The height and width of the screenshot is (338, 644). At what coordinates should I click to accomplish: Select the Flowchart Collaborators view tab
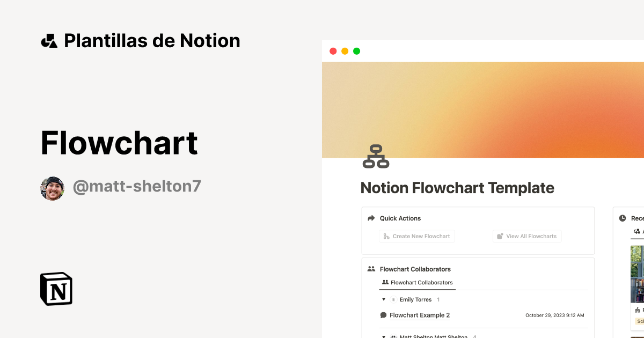pos(417,282)
